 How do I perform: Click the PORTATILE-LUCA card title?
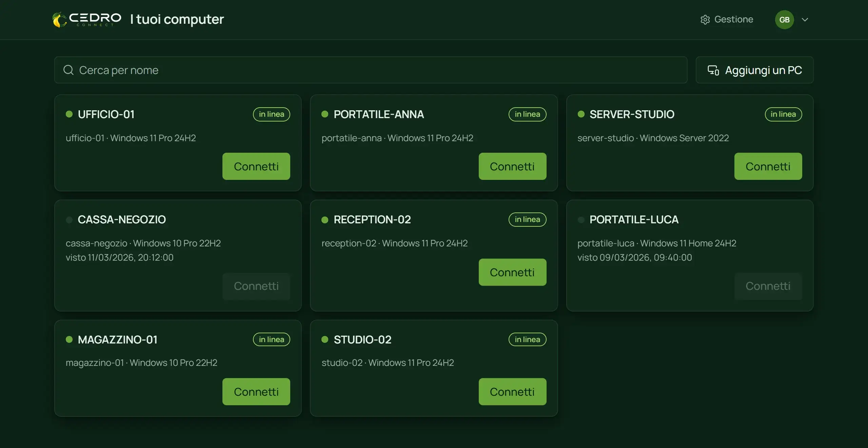[x=634, y=220]
